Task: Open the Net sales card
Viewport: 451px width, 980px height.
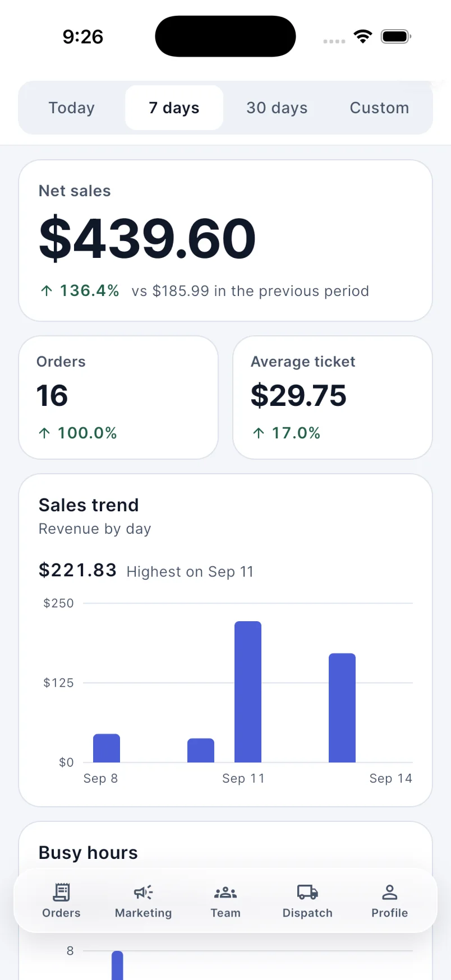Action: tap(225, 241)
